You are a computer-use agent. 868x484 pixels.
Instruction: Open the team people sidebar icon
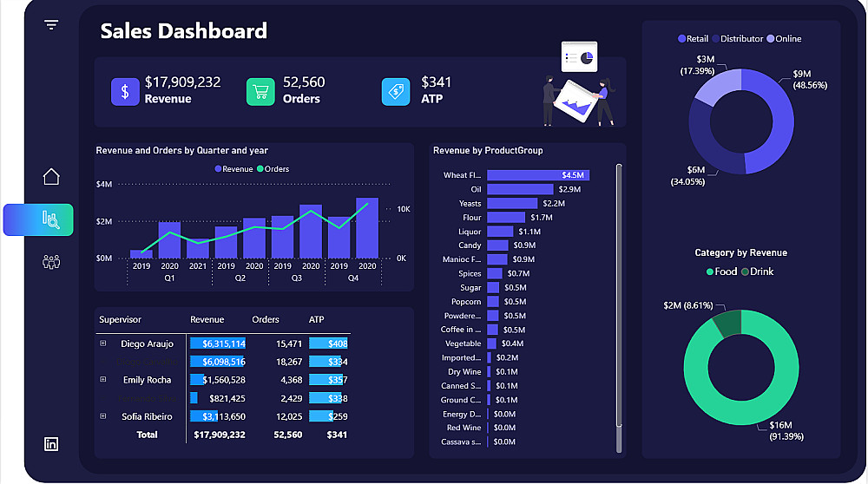pyautogui.click(x=51, y=261)
